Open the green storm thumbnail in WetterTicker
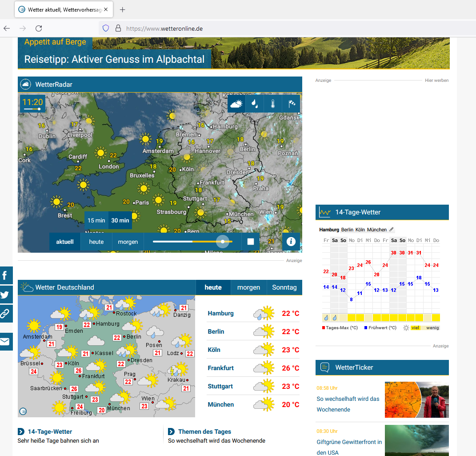476x456 pixels. [416, 440]
